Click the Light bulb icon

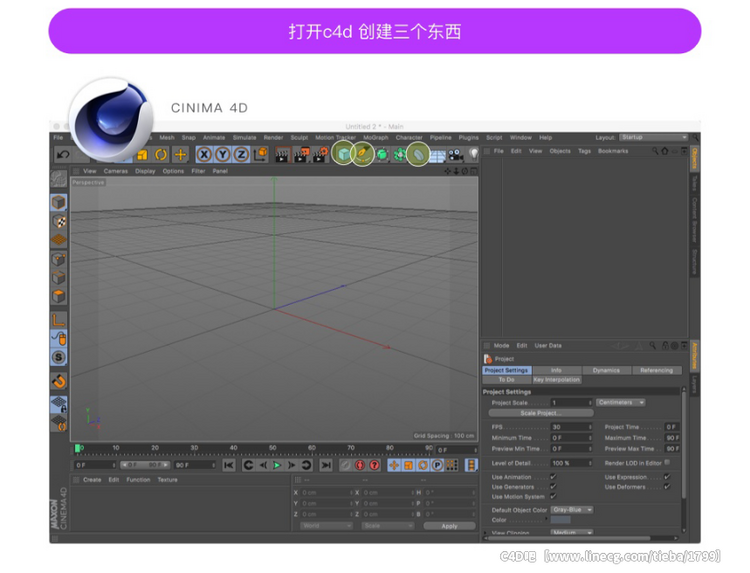point(473,154)
